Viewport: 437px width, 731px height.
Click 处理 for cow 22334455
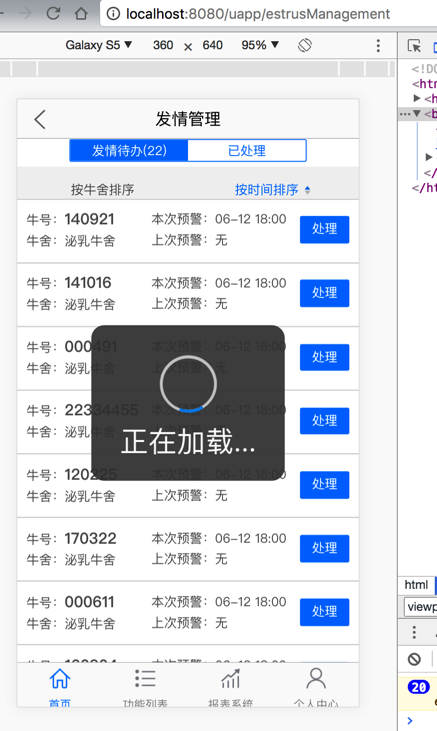[325, 421]
